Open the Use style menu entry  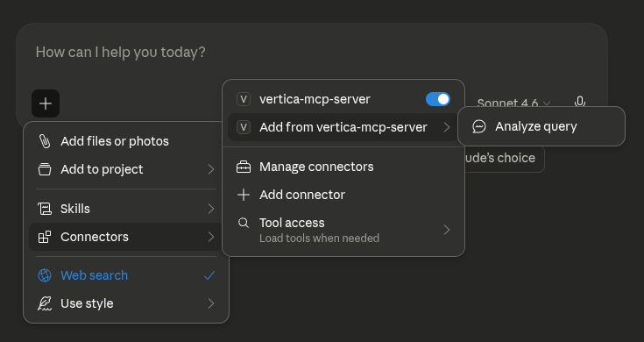point(126,303)
